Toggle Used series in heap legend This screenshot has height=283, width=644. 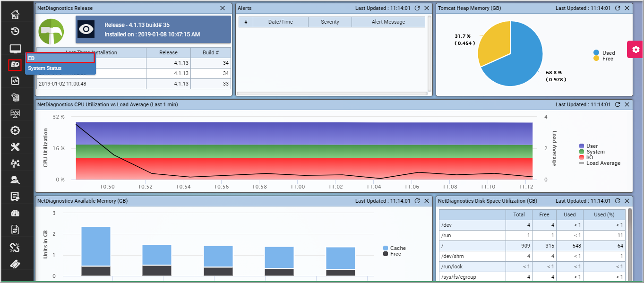pyautogui.click(x=604, y=53)
